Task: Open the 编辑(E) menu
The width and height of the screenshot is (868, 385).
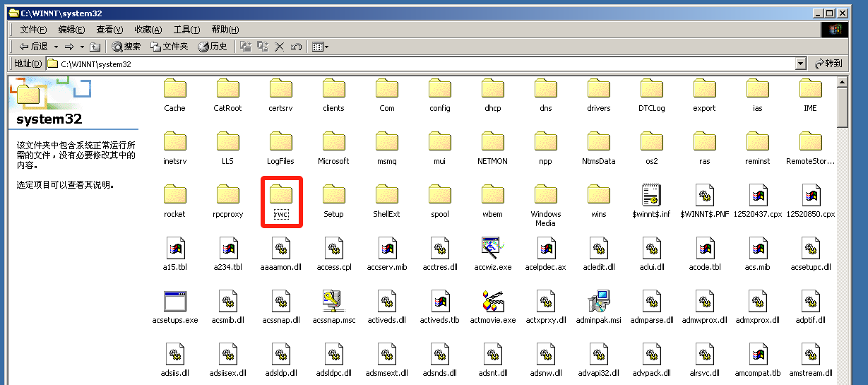Action: 71,30
